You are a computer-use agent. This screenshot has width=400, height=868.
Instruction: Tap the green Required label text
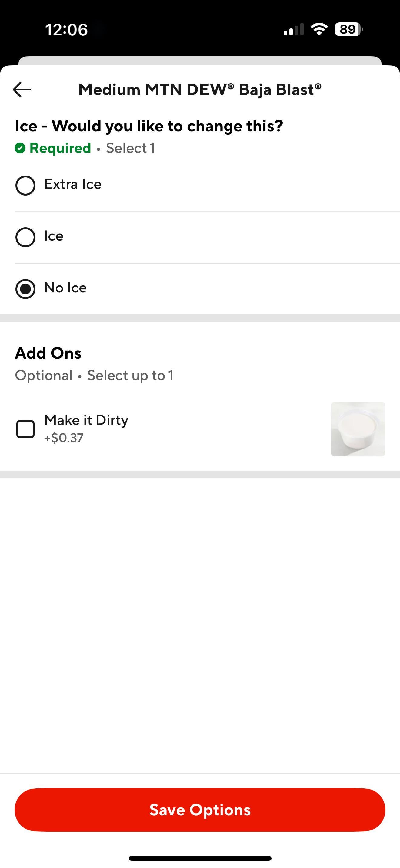60,148
